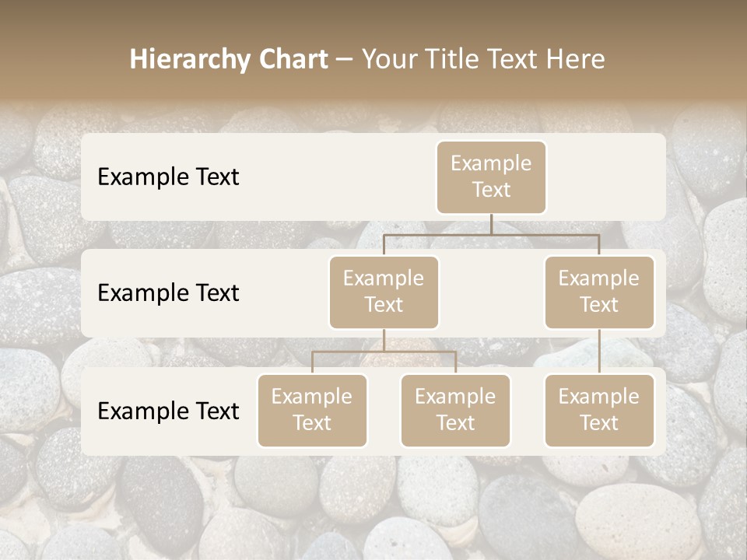Select the rightmost box in the bottom level
Viewport: 747px width, 560px height.
tap(599, 411)
